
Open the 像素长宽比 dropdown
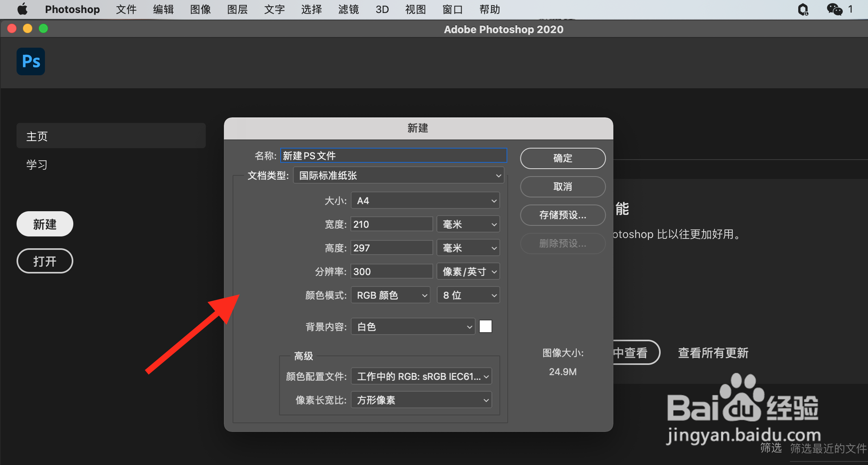(x=421, y=400)
